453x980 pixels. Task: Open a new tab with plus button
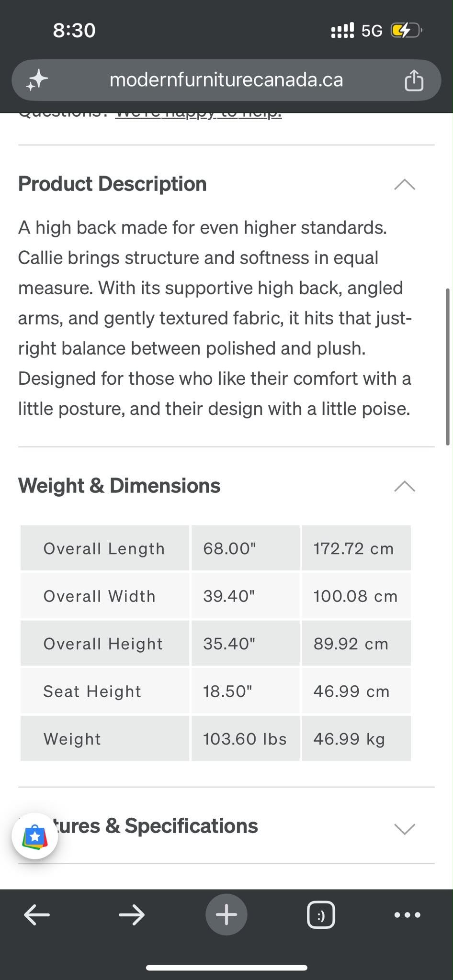pos(226,914)
